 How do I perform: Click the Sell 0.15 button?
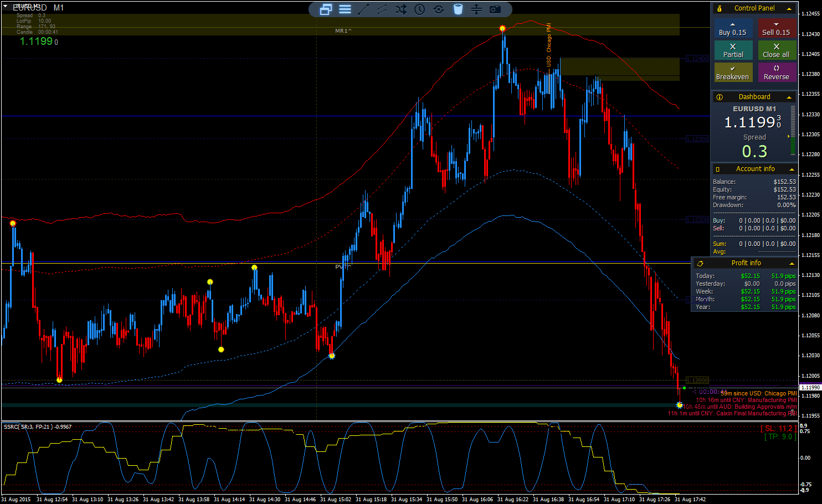pos(777,29)
